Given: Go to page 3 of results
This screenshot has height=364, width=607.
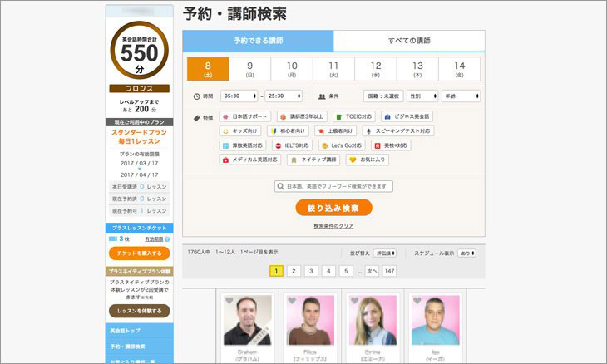Looking at the screenshot, I should [x=311, y=271].
